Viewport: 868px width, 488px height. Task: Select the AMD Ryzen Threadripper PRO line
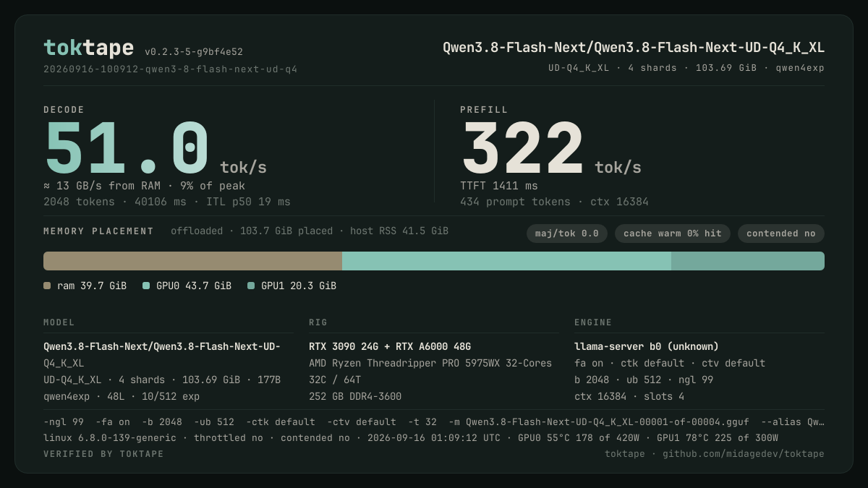[x=430, y=363]
